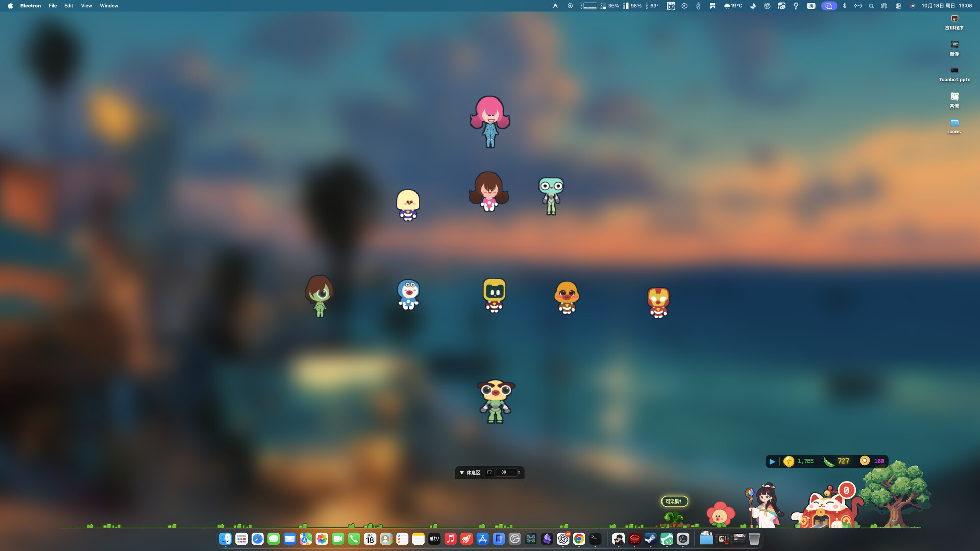Click the pink-haired girl character in blue suit

coord(489,122)
